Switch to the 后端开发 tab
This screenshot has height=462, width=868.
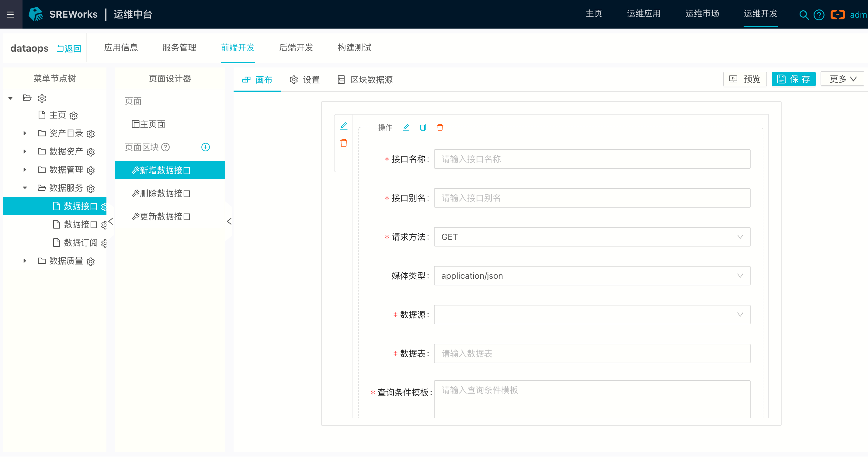(x=296, y=47)
